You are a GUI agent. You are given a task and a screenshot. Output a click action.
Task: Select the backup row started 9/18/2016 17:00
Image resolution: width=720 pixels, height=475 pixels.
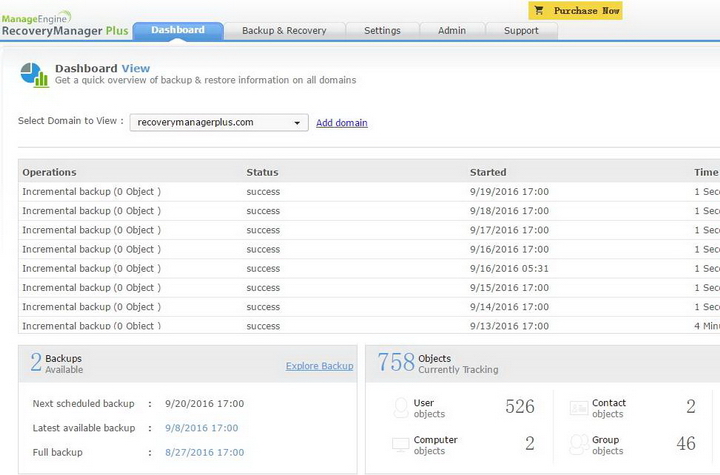[x=369, y=211]
